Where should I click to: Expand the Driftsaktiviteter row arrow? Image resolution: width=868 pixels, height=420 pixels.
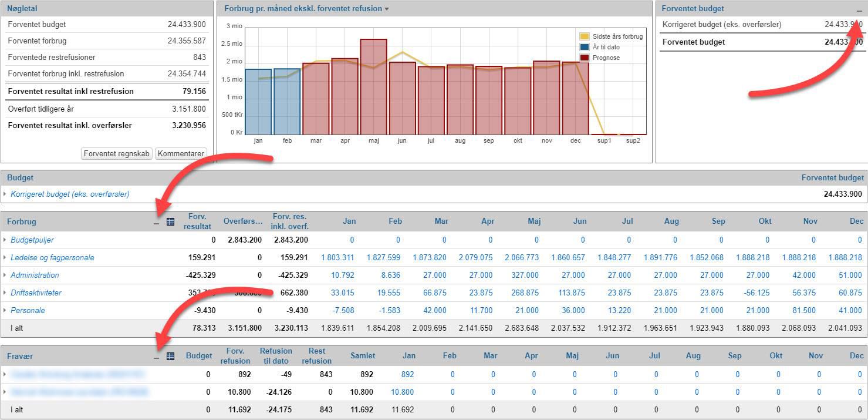[5, 293]
